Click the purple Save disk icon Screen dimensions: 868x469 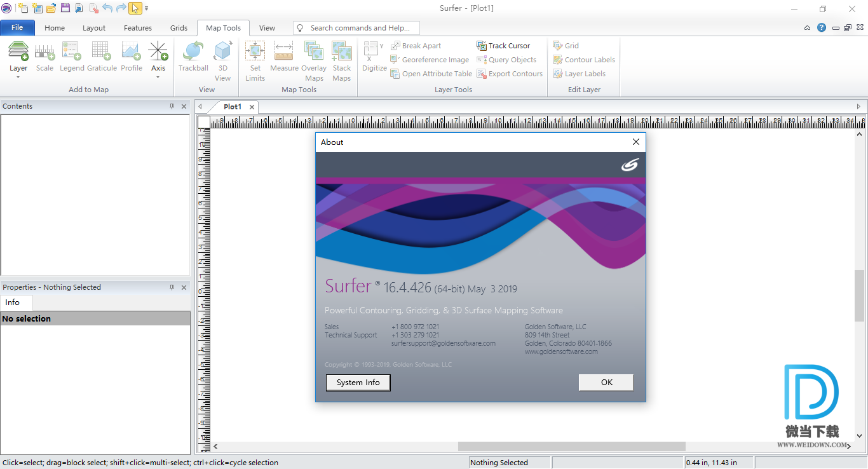[x=65, y=8]
